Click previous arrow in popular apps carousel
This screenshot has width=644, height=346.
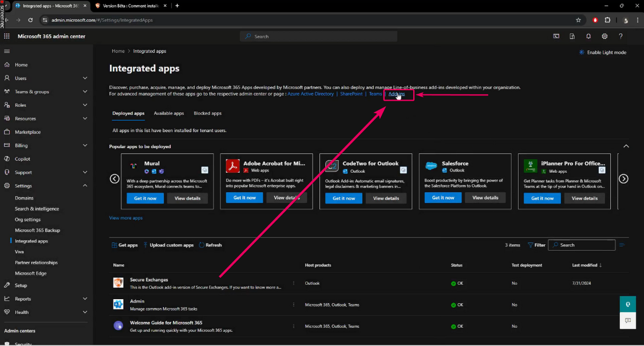[114, 178]
